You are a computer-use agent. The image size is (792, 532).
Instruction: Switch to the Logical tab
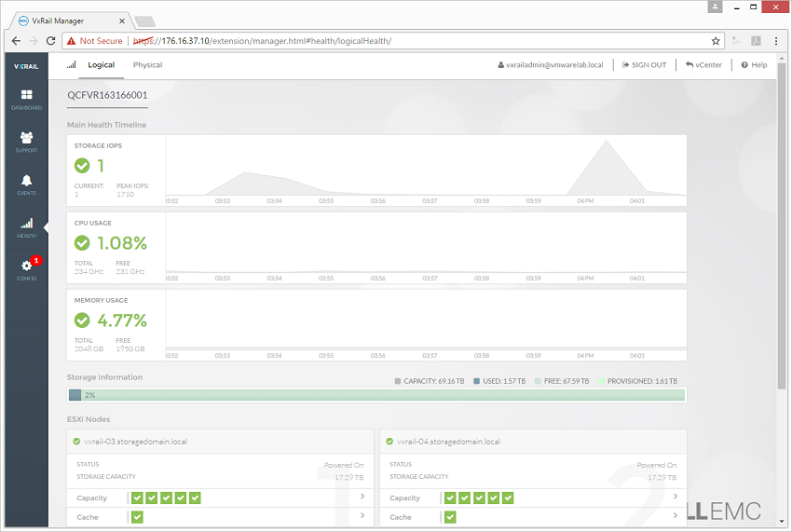tap(101, 64)
